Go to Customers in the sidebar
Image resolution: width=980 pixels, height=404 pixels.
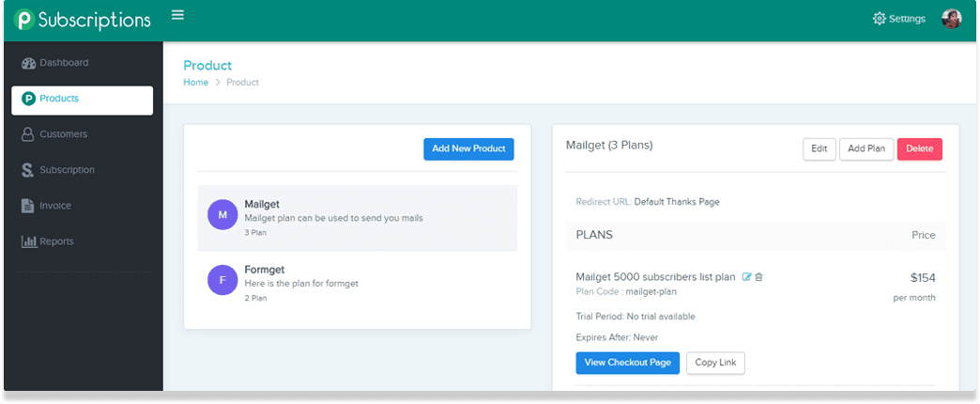63,134
